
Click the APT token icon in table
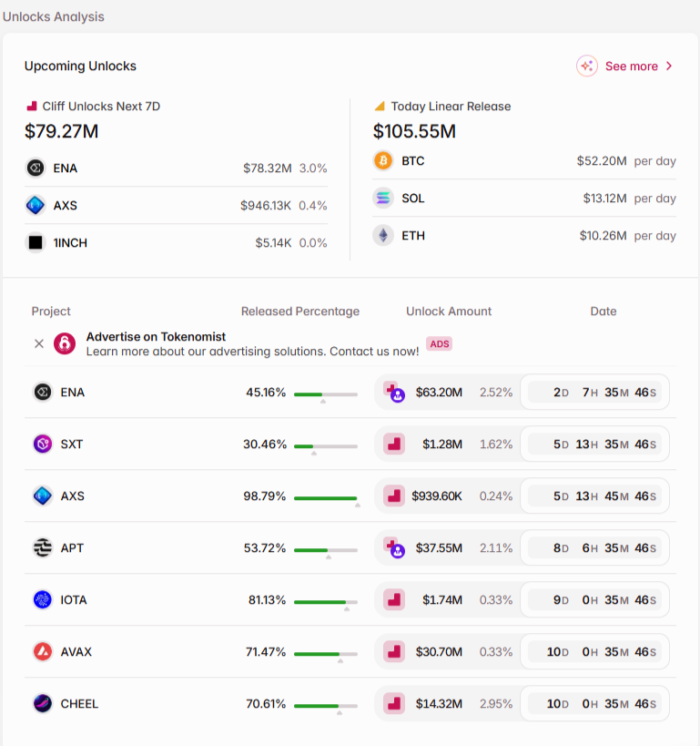(x=43, y=548)
